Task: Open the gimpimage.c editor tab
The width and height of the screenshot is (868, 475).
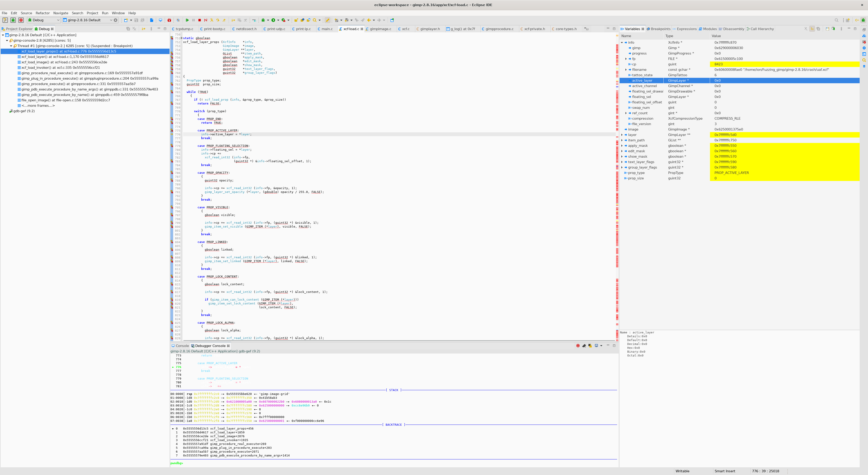Action: point(380,29)
